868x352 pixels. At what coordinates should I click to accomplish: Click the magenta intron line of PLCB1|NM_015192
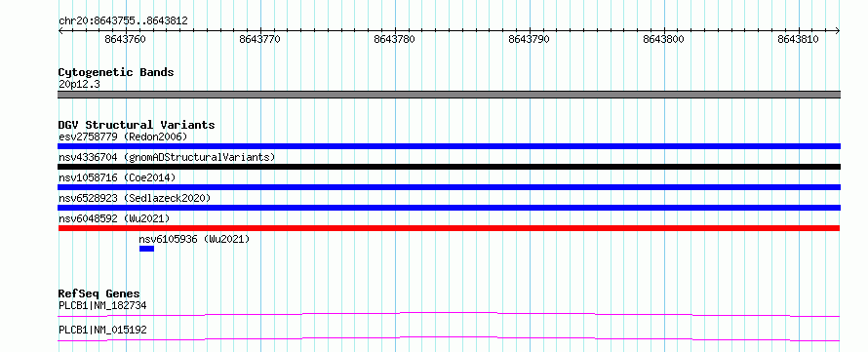click(x=449, y=338)
